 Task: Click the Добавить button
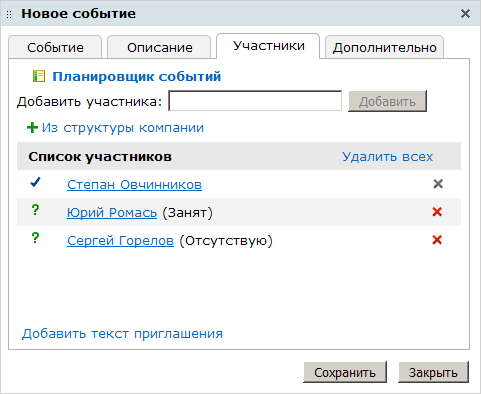[387, 101]
